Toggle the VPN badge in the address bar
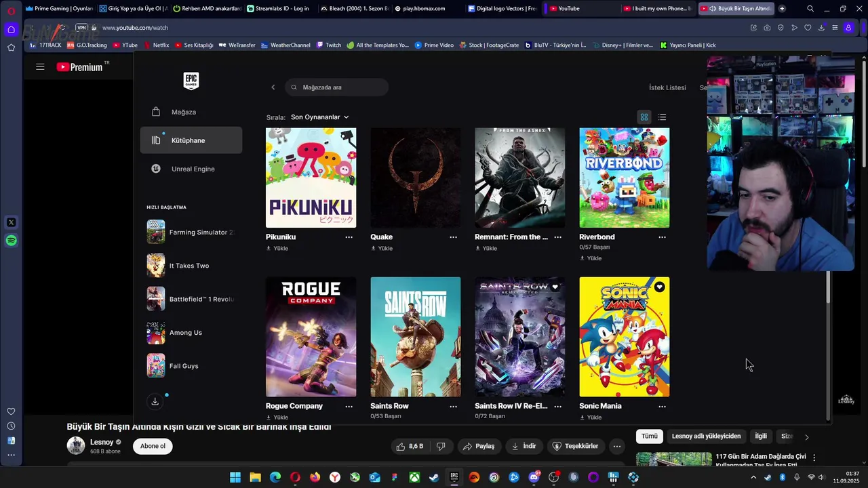868x488 pixels. coord(82,28)
